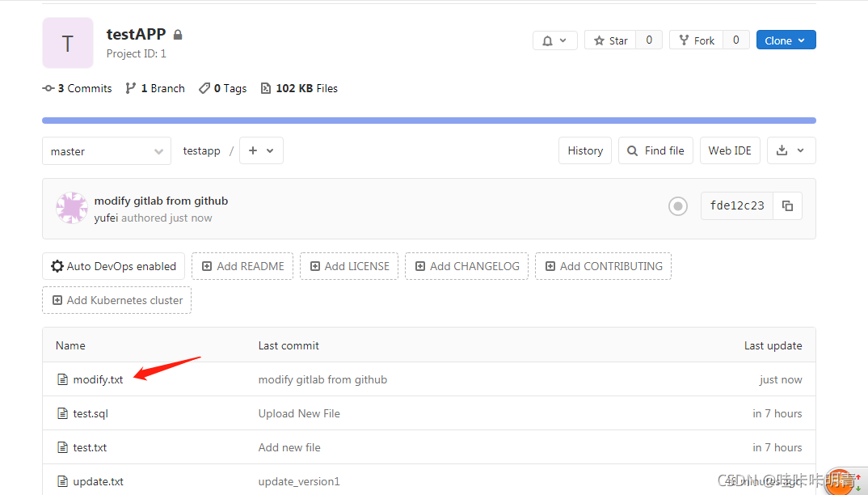Click Auto DevOps enabled button
Screen dimensions: 868x495
point(113,266)
